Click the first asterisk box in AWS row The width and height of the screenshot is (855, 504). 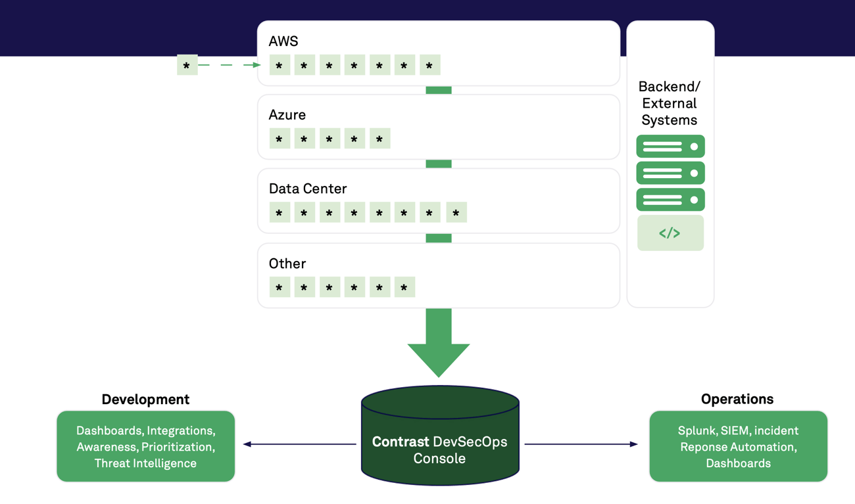click(280, 65)
